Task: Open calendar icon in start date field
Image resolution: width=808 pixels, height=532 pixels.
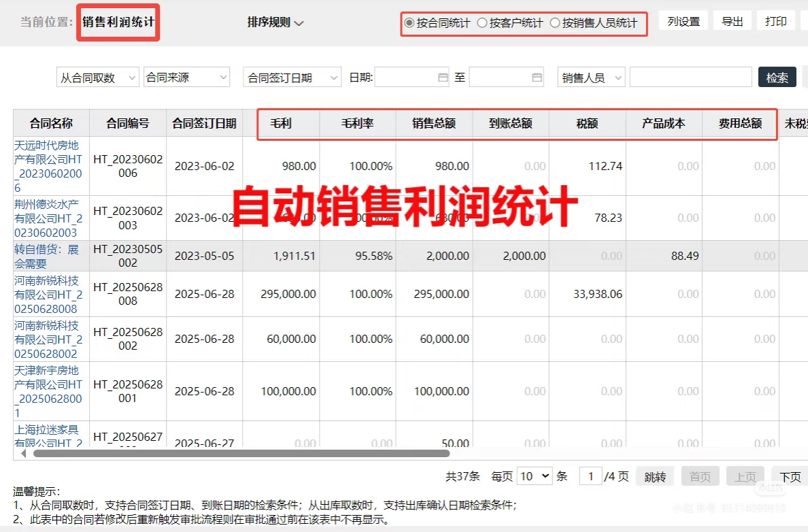Action: (443, 78)
